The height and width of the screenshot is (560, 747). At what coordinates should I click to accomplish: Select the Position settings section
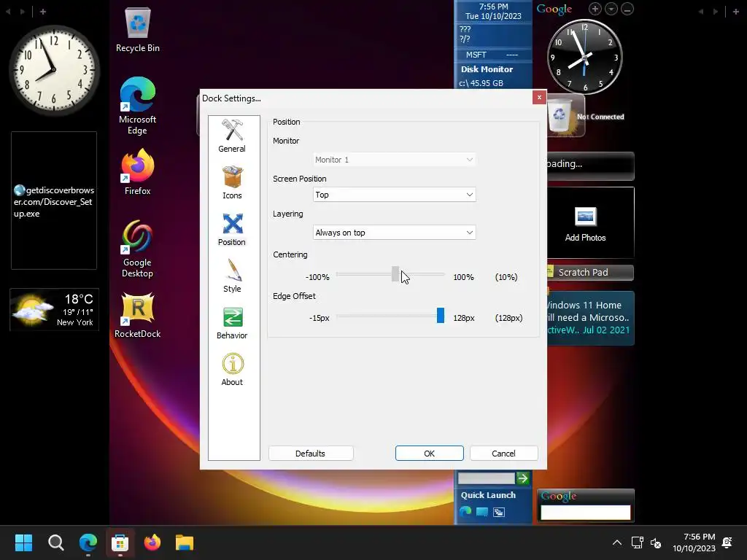tap(232, 230)
